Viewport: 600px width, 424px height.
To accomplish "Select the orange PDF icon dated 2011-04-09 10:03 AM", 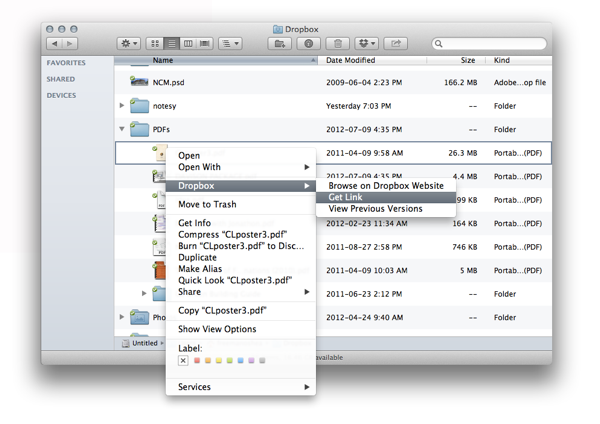I will (x=160, y=270).
